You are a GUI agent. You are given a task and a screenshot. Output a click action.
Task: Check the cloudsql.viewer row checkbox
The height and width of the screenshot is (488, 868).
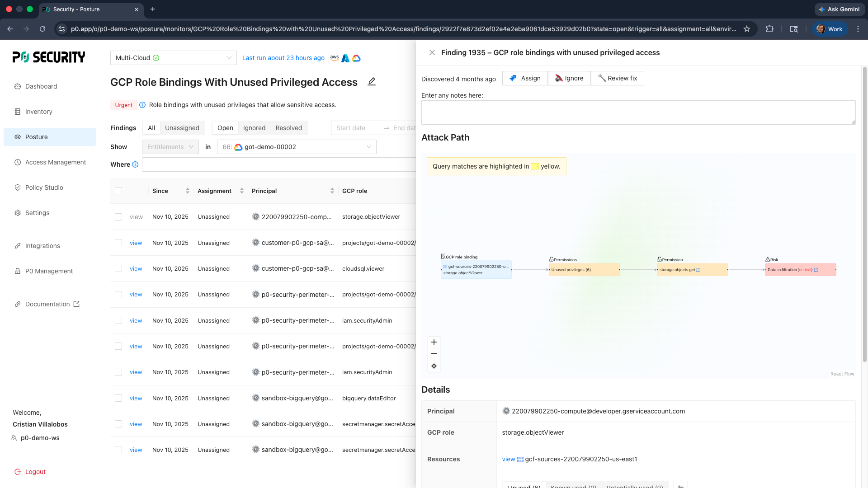[x=118, y=268]
